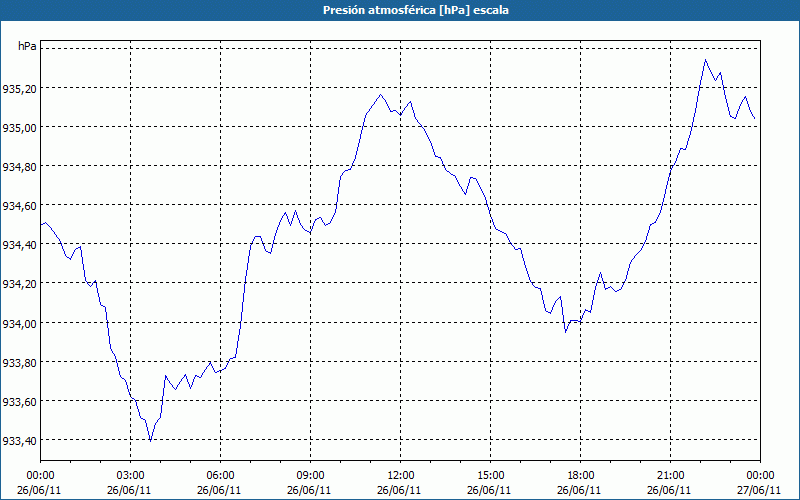Click the 18:00 time axis label

click(x=581, y=476)
